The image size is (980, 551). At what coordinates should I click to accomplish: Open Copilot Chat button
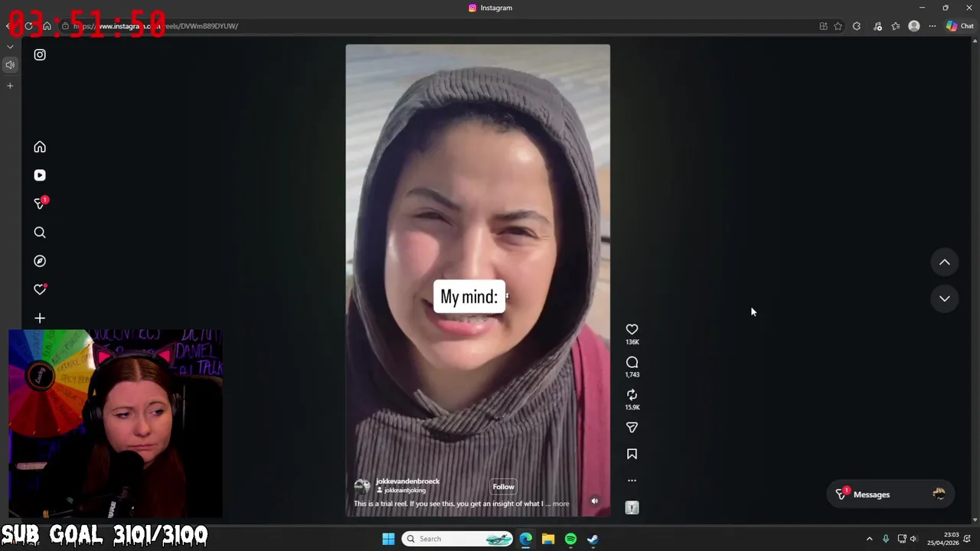(959, 26)
